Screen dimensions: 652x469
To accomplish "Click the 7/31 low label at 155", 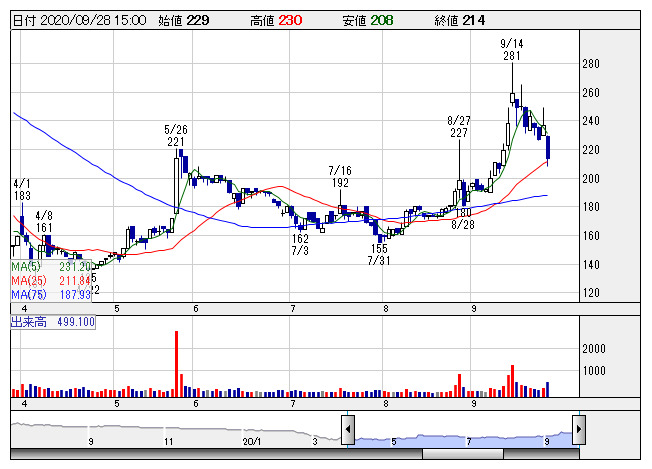I will (x=378, y=254).
